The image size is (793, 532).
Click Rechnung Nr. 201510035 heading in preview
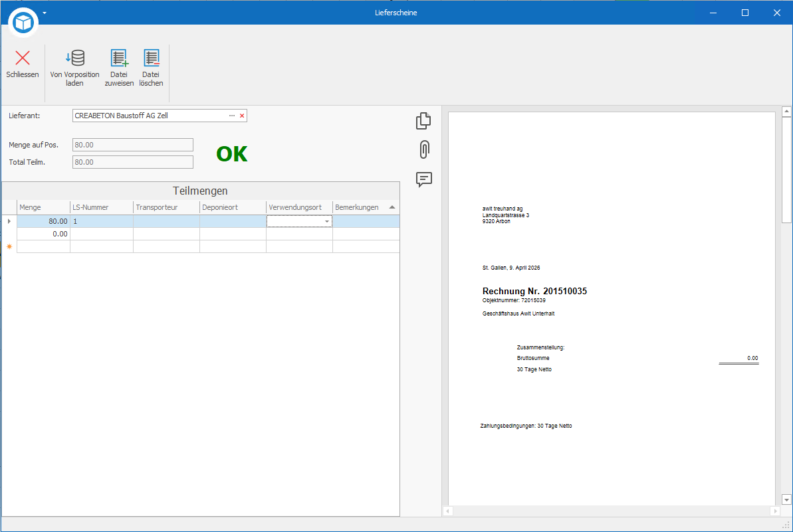point(534,291)
